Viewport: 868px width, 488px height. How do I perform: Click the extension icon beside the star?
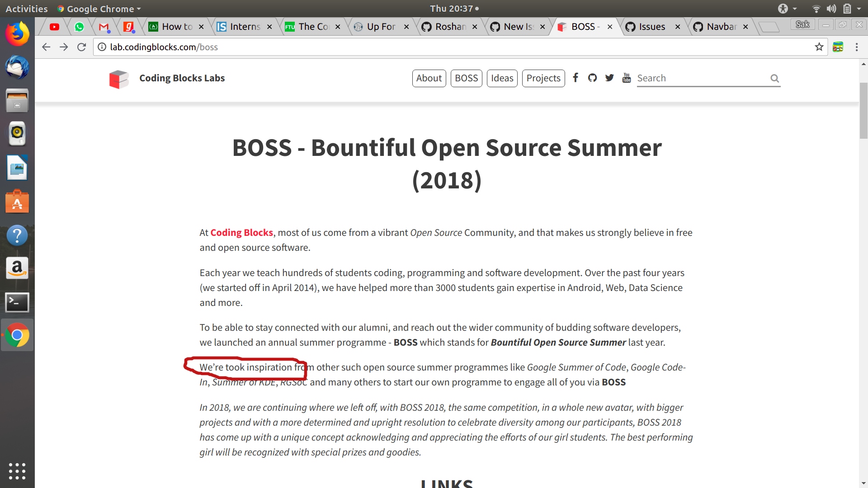(x=838, y=47)
